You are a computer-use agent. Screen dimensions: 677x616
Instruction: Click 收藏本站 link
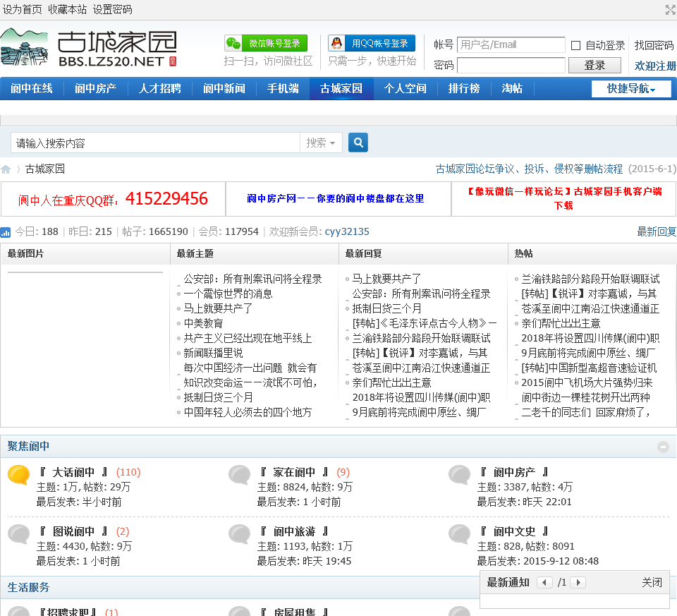(68, 9)
